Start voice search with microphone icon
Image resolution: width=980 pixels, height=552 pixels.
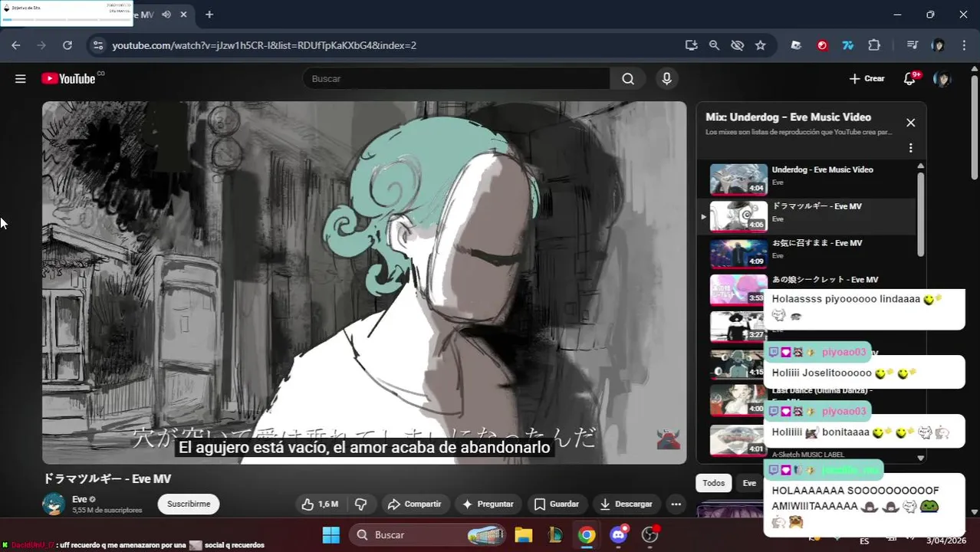pos(666,78)
